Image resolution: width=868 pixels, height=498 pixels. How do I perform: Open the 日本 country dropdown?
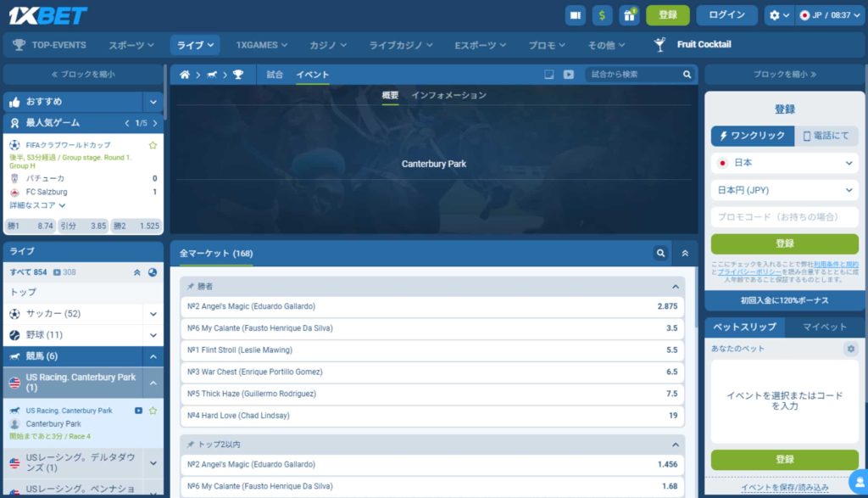point(784,163)
